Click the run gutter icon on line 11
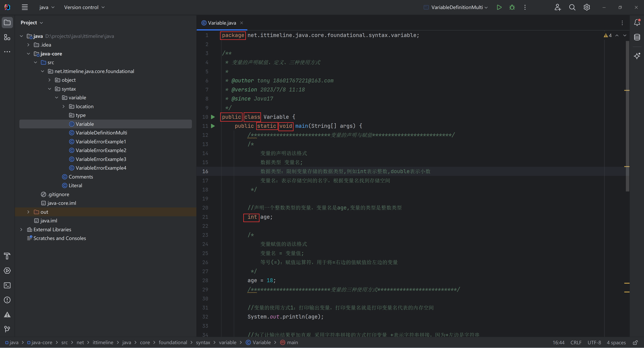Image resolution: width=644 pixels, height=348 pixels. (213, 126)
